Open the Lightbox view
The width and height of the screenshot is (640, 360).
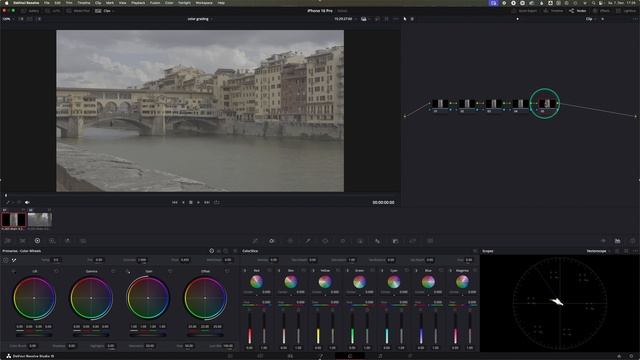(627, 11)
